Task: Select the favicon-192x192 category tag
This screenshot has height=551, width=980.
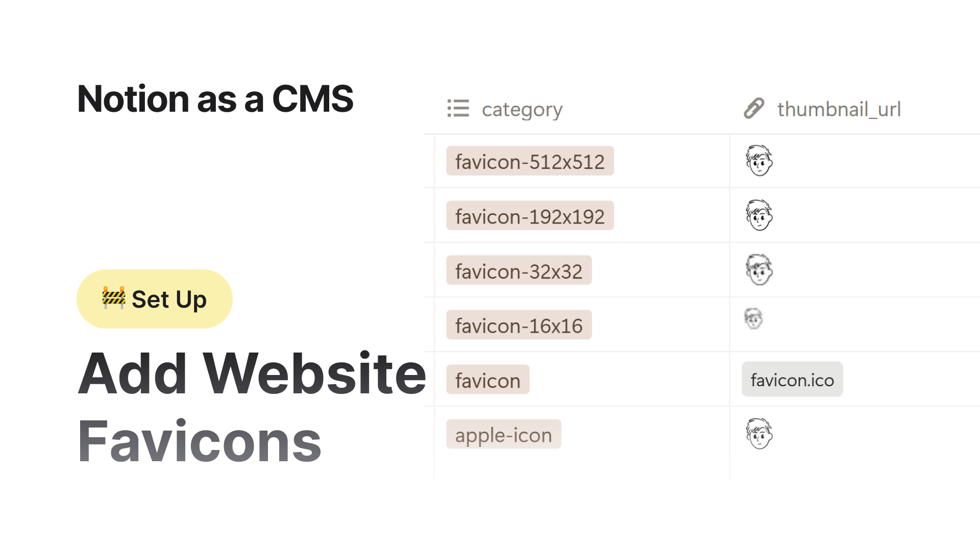Action: point(530,215)
